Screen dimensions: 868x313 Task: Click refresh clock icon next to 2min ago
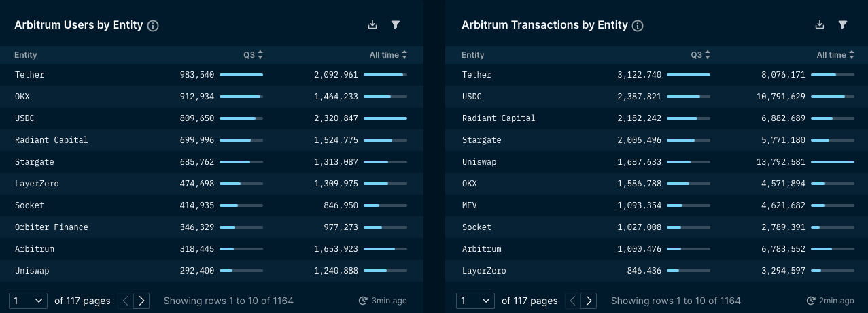tap(810, 301)
